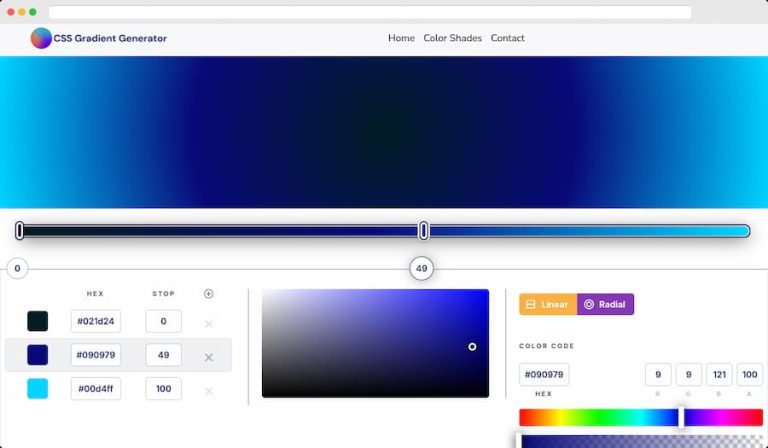Click the hue slider handle
The height and width of the screenshot is (448, 768).
tap(681, 418)
